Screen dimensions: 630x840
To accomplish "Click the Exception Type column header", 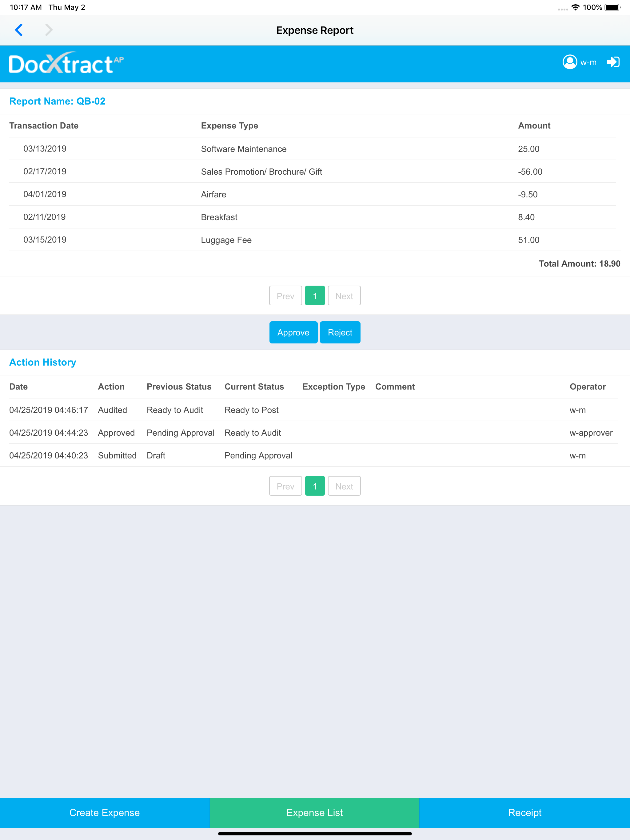I will coord(334,386).
